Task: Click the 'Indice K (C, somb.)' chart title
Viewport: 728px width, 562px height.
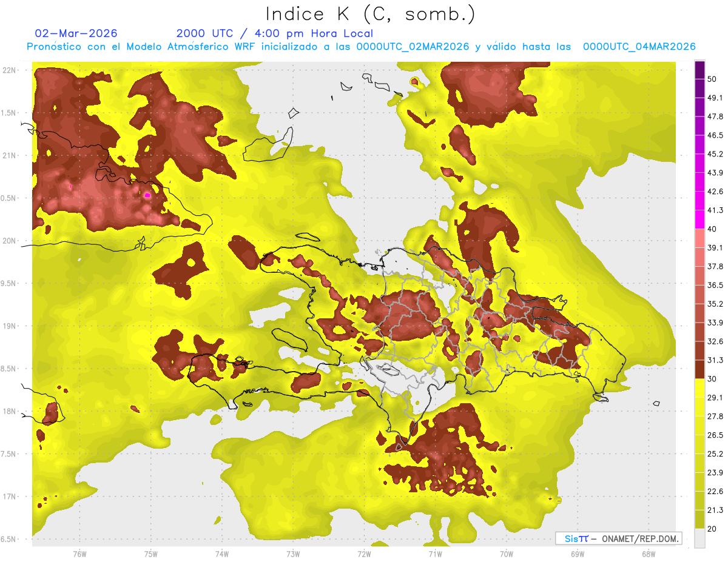Action: click(370, 14)
